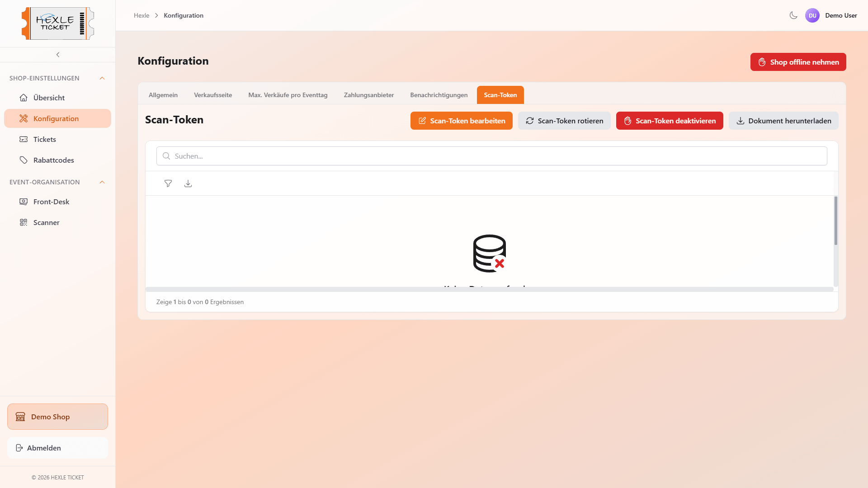Click the download icon next to the filter
This screenshot has width=868, height=488.
(188, 183)
